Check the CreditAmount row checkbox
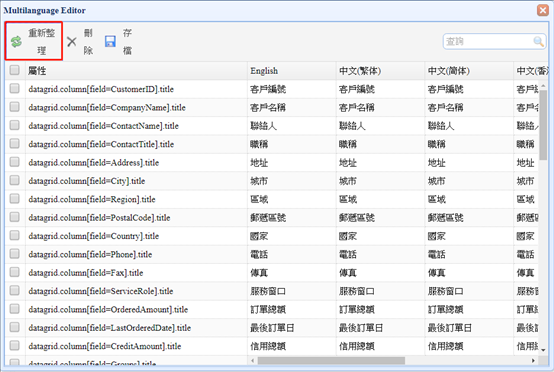This screenshot has height=372, width=554. click(14, 346)
